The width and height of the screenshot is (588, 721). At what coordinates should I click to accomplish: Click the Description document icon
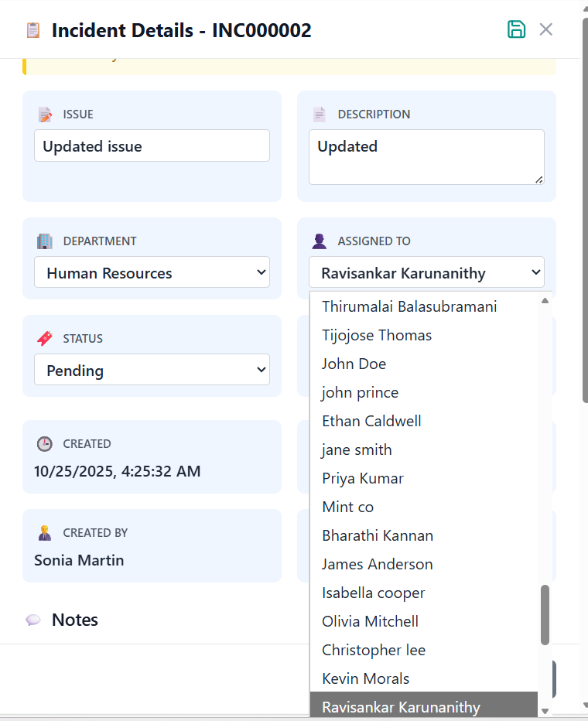(320, 114)
